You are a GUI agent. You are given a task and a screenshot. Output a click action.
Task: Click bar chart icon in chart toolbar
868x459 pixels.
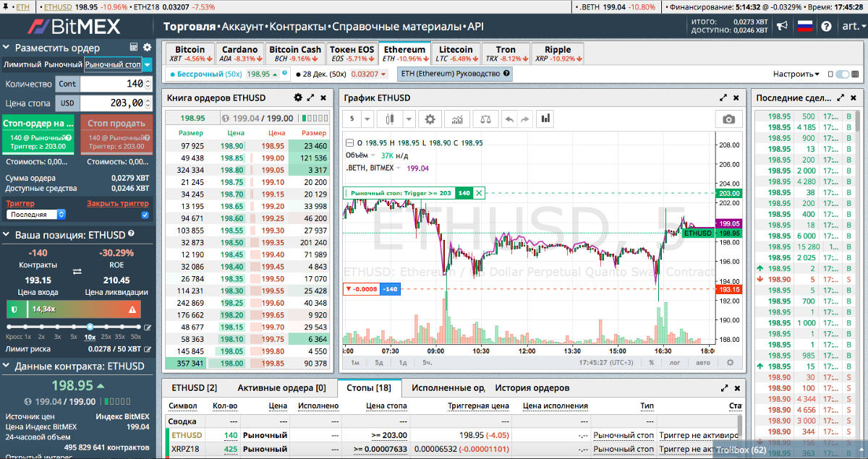545,118
